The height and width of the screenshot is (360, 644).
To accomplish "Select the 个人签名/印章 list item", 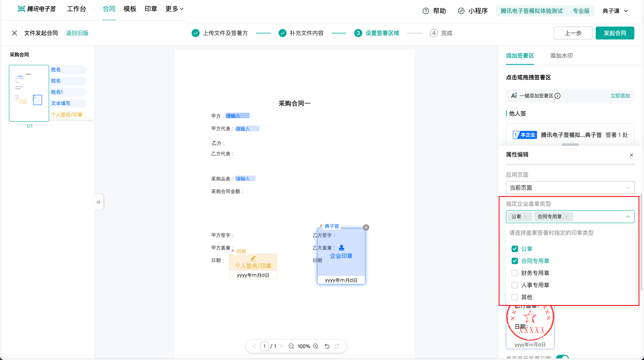I will [68, 115].
